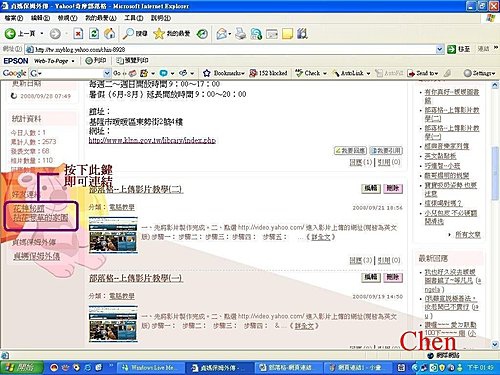The width and height of the screenshot is (500, 375).
Task: Open the File menu (檔案)
Action: coord(14,18)
